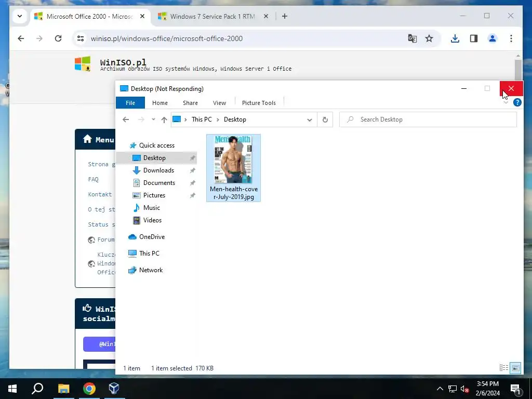The height and width of the screenshot is (399, 532).
Task: Open a new Chrome tab
Action: coord(285,16)
